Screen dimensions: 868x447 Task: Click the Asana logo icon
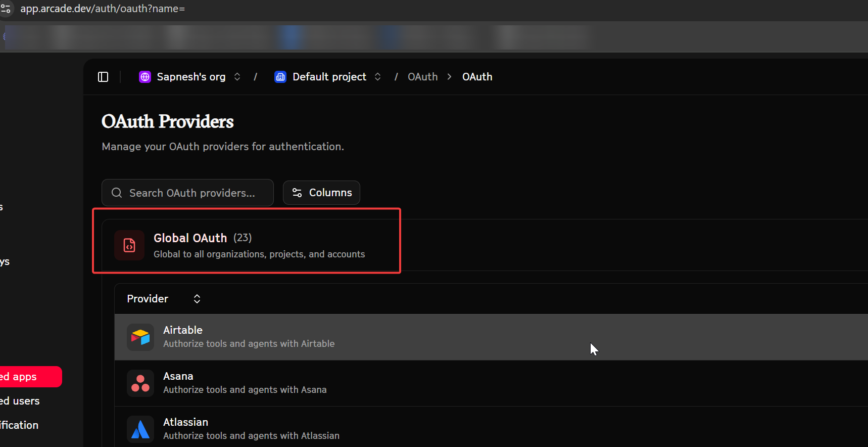(140, 383)
